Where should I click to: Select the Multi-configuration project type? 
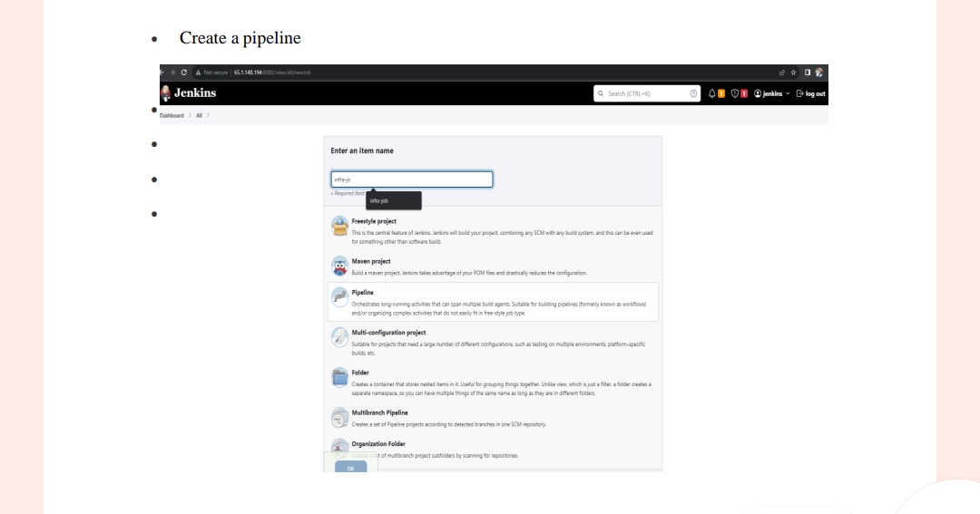point(493,343)
